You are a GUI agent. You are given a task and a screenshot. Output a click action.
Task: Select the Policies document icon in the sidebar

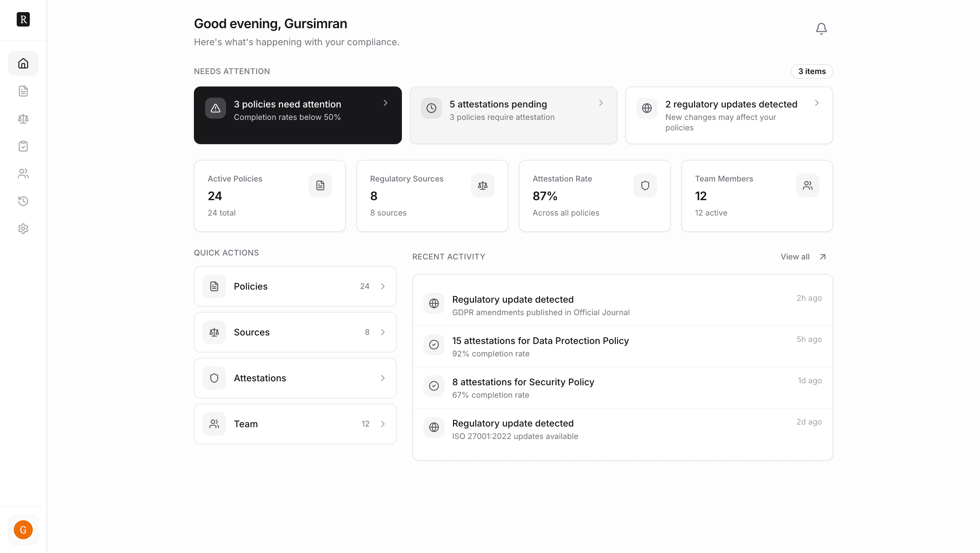pyautogui.click(x=23, y=91)
